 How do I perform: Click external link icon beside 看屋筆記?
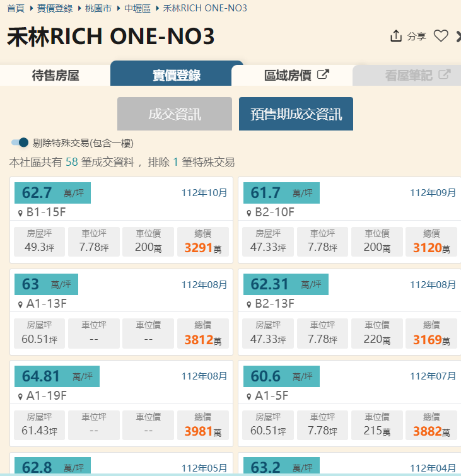445,74
